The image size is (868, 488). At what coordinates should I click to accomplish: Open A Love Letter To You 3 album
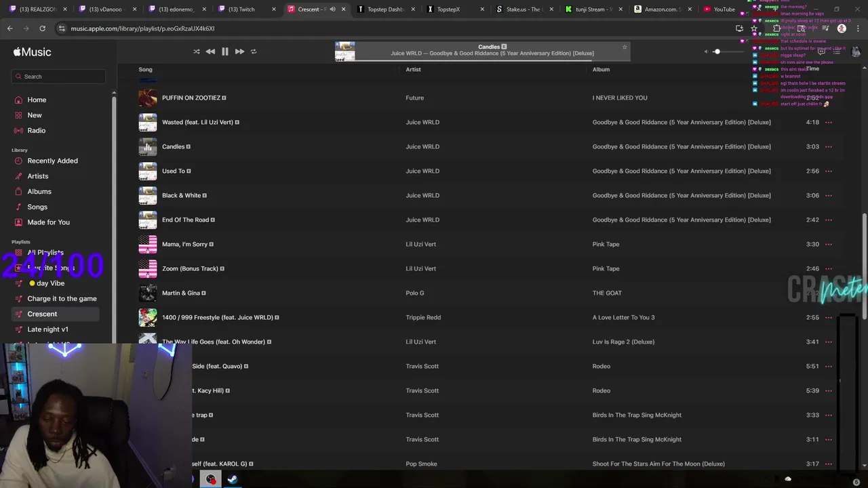pyautogui.click(x=623, y=317)
